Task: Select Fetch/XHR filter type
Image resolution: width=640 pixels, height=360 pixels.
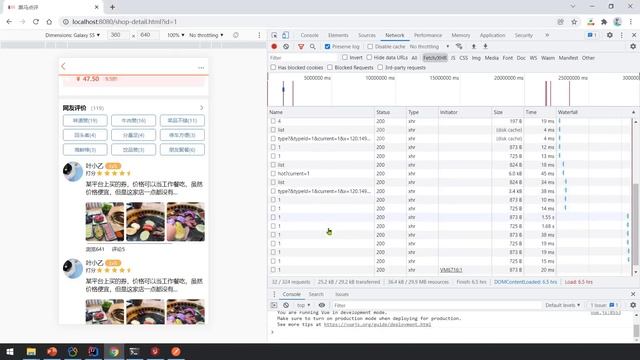Action: point(435,58)
